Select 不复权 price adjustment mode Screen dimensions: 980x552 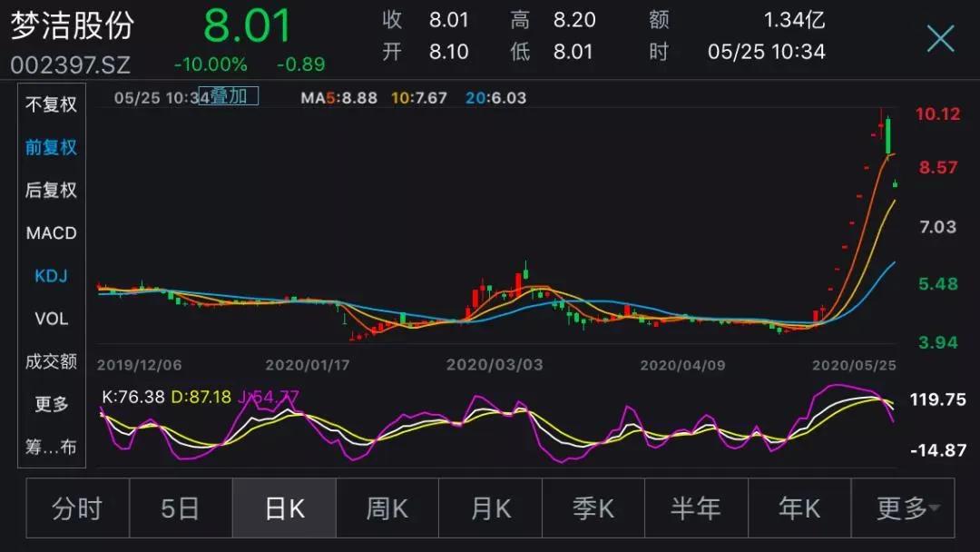[x=51, y=105]
